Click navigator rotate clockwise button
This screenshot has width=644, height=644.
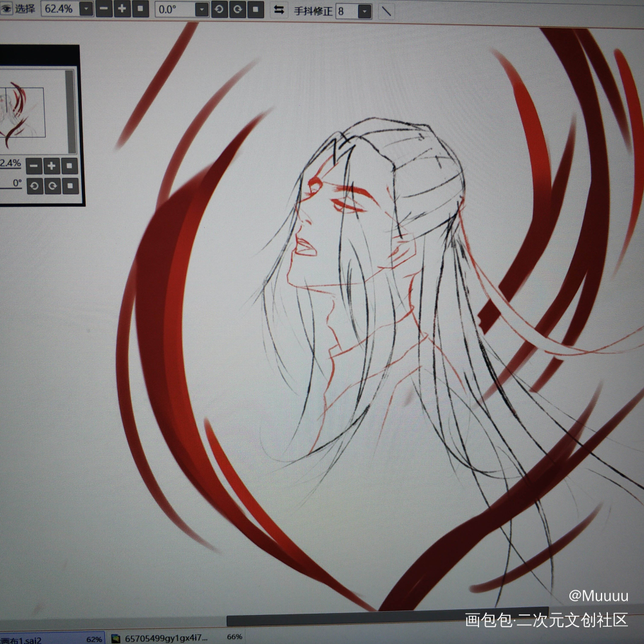pos(52,186)
